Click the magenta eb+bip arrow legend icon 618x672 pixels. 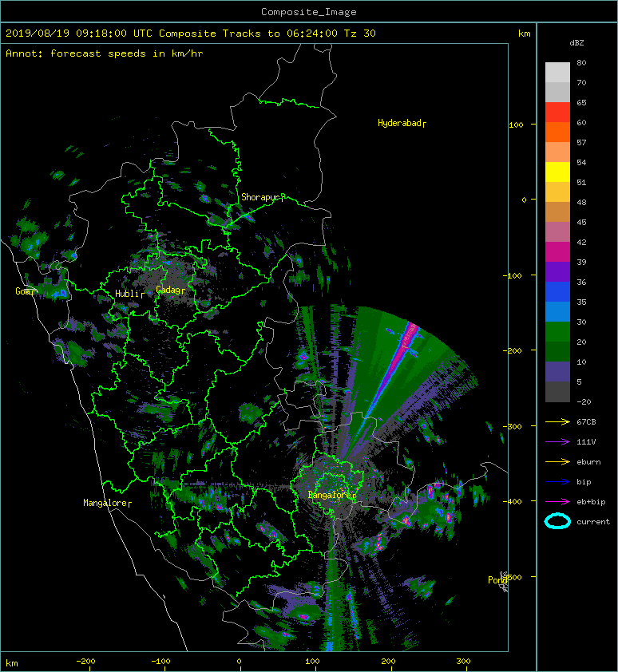coord(557,501)
